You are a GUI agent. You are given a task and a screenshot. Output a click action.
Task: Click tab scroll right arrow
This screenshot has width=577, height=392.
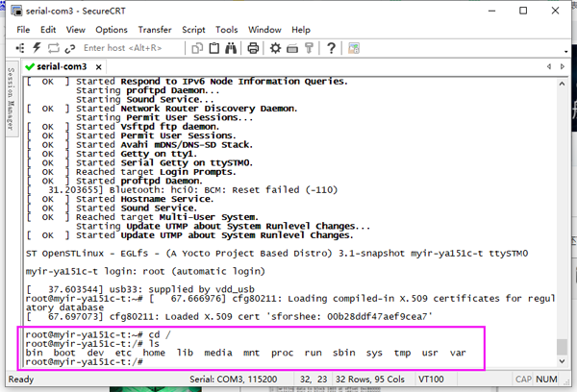pyautogui.click(x=563, y=66)
